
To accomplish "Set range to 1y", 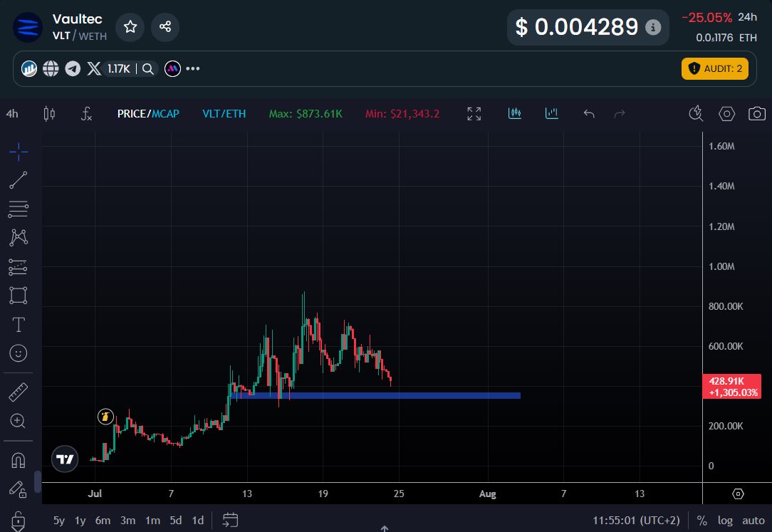I will (x=80, y=520).
